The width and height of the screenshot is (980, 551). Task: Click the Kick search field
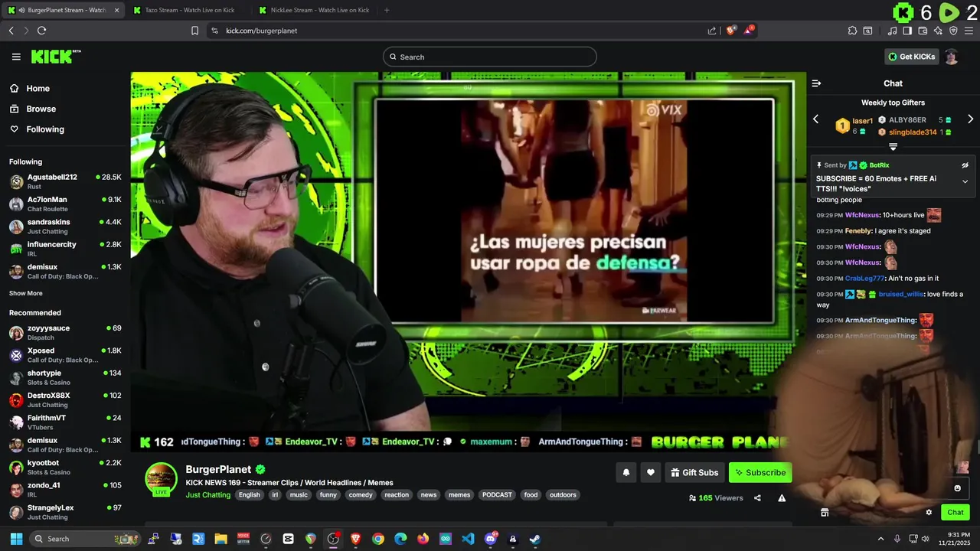point(490,57)
